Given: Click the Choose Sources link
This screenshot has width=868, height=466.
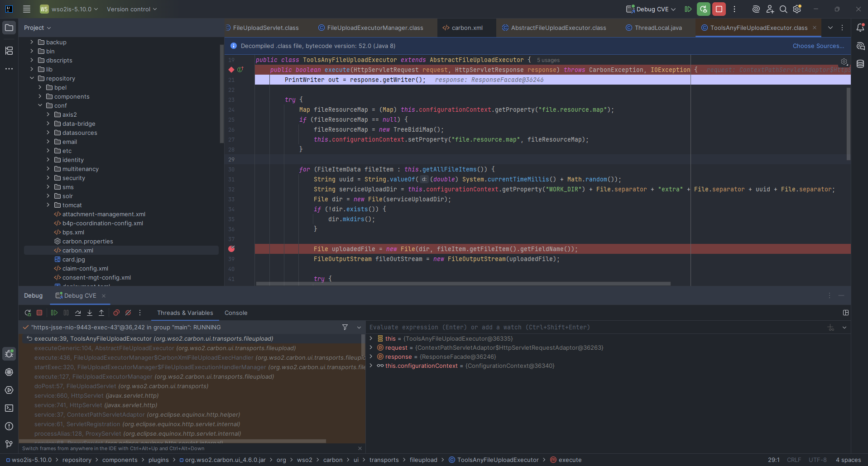Looking at the screenshot, I should (818, 46).
